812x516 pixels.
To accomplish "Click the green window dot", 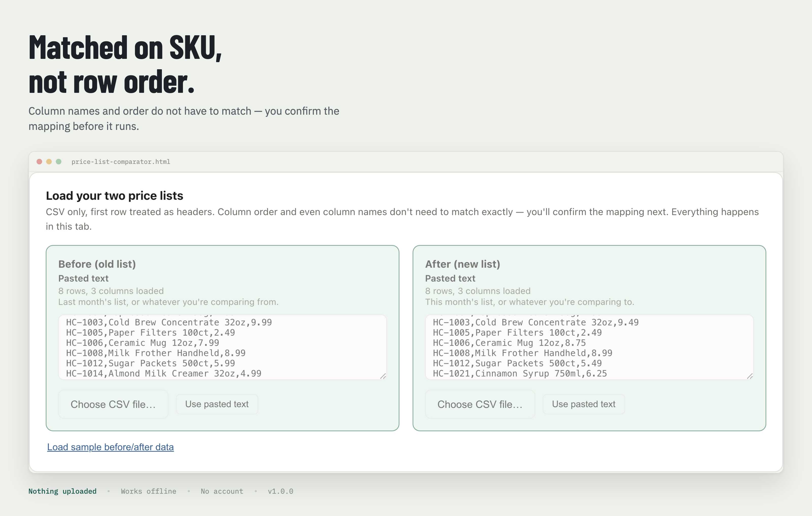I will point(59,161).
